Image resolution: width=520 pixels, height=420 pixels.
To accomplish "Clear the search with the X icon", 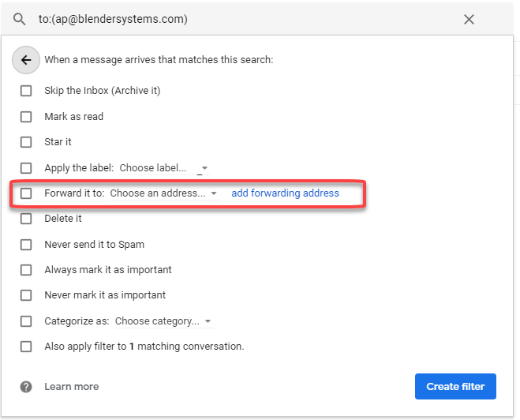I will tap(469, 19).
